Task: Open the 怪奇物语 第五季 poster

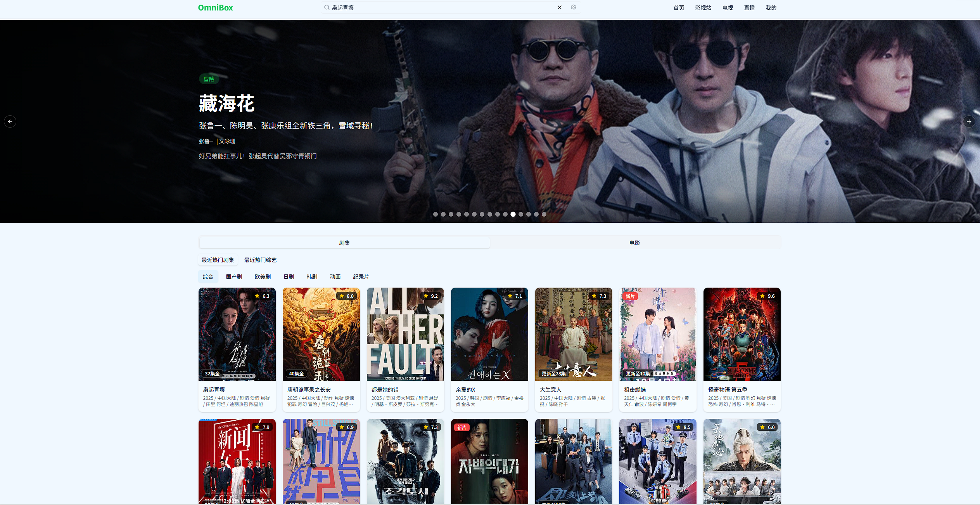Action: click(741, 334)
